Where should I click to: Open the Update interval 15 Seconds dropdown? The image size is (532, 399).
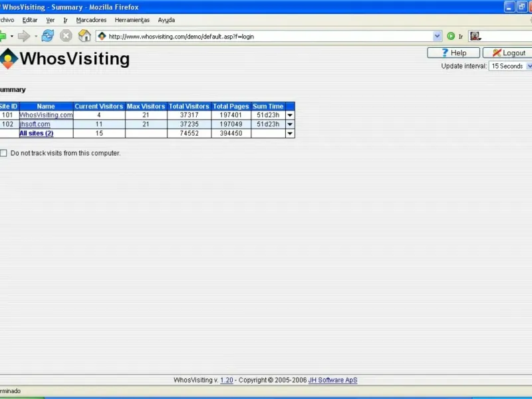tap(511, 66)
